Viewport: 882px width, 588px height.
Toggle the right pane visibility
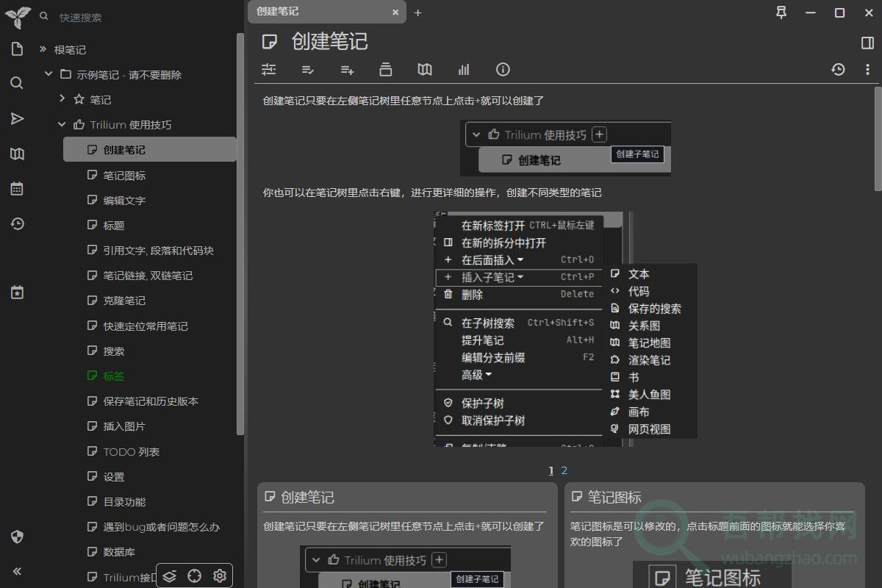(867, 43)
